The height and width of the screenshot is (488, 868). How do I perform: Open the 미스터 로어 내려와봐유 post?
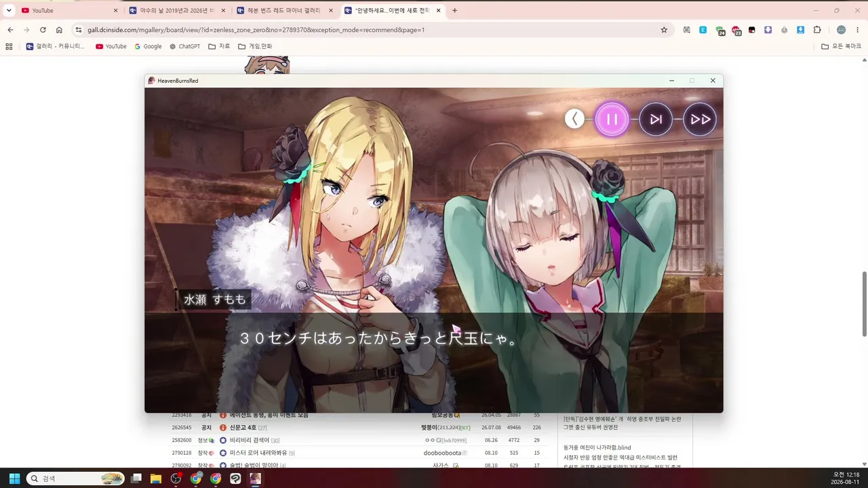coord(258,453)
